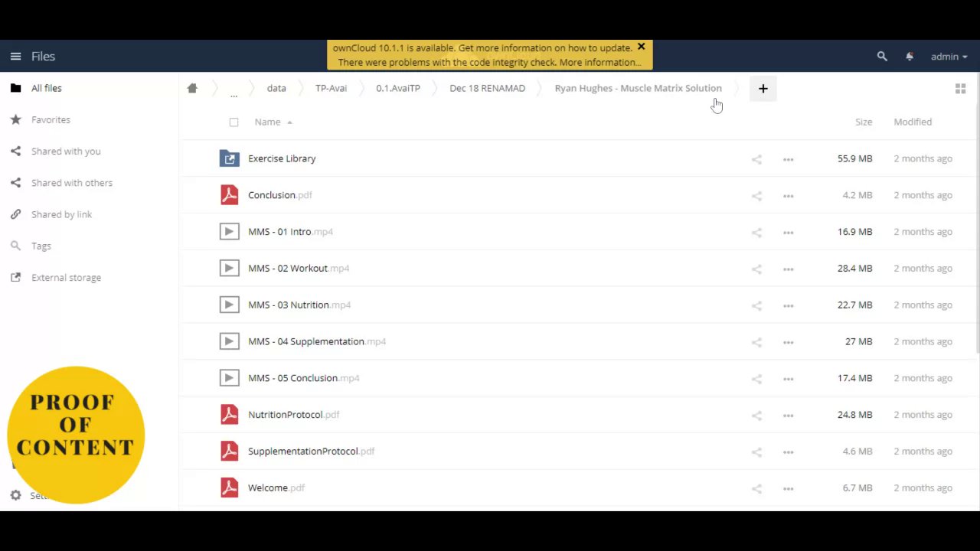Click the Exercise Library folder icon

point(229,158)
